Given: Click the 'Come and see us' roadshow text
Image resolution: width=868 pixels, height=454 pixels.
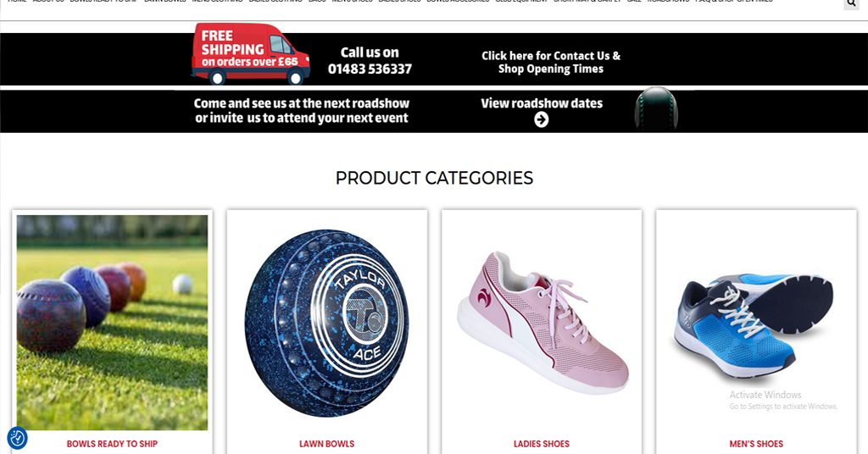Looking at the screenshot, I should coord(302,111).
